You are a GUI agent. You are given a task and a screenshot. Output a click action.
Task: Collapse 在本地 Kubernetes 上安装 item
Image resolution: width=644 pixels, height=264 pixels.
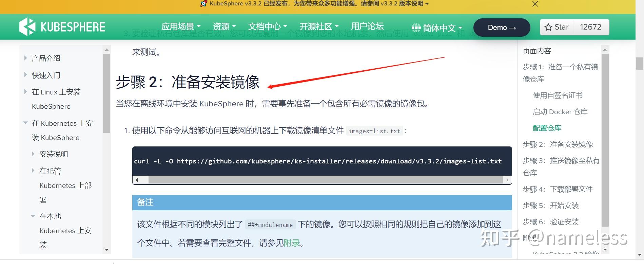(x=33, y=216)
